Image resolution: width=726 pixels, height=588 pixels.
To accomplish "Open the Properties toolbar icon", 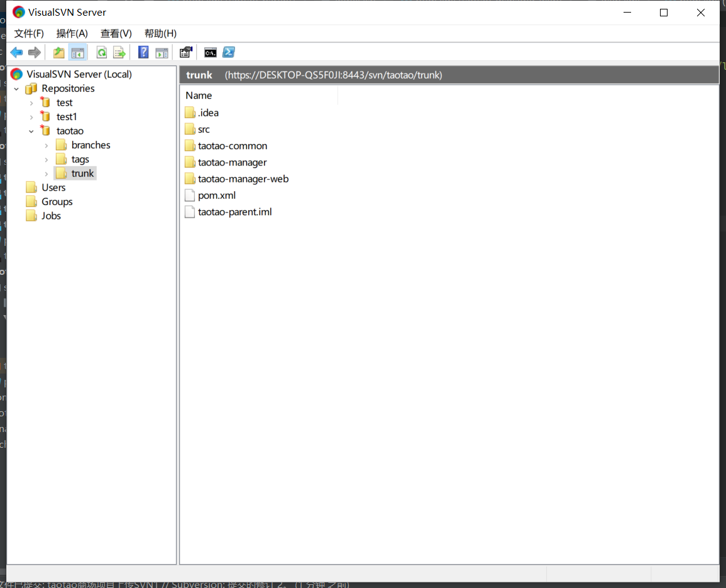I will tap(186, 52).
